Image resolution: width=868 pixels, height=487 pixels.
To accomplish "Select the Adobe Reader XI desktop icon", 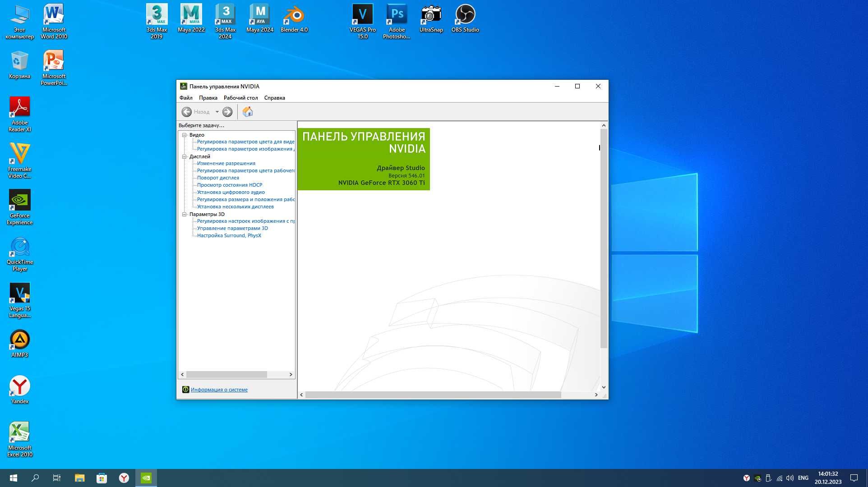I will click(19, 114).
